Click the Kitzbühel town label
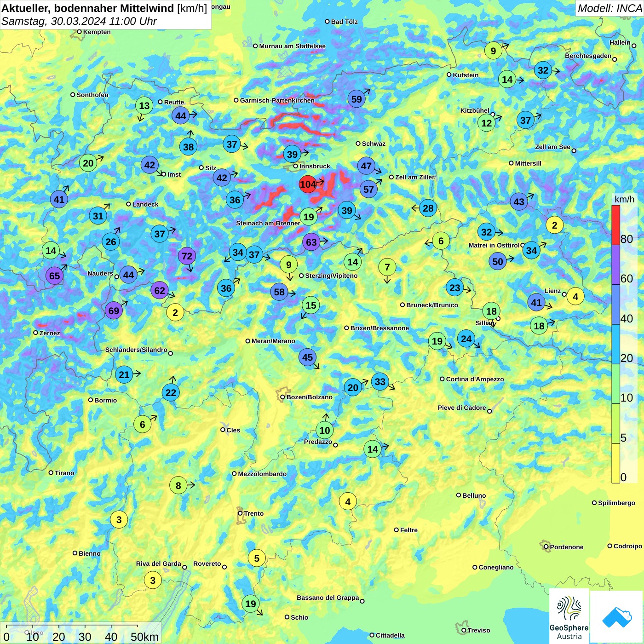644x644 pixels. pos(475,110)
